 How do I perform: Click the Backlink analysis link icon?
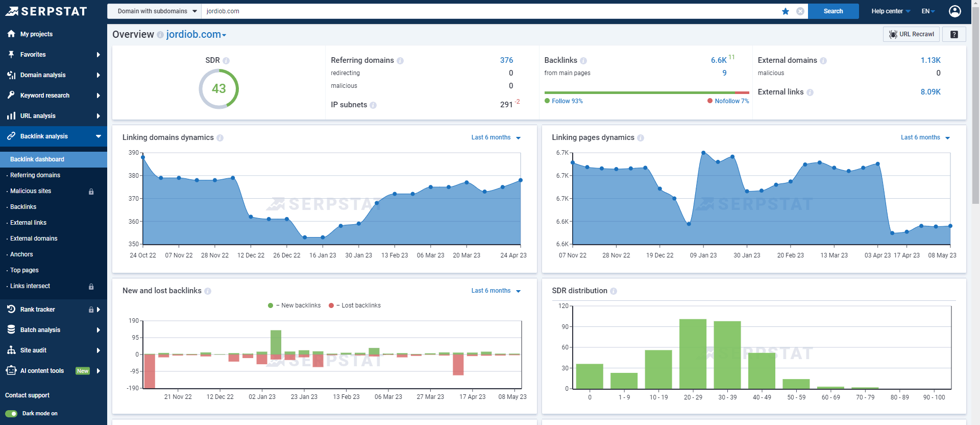pos(11,136)
